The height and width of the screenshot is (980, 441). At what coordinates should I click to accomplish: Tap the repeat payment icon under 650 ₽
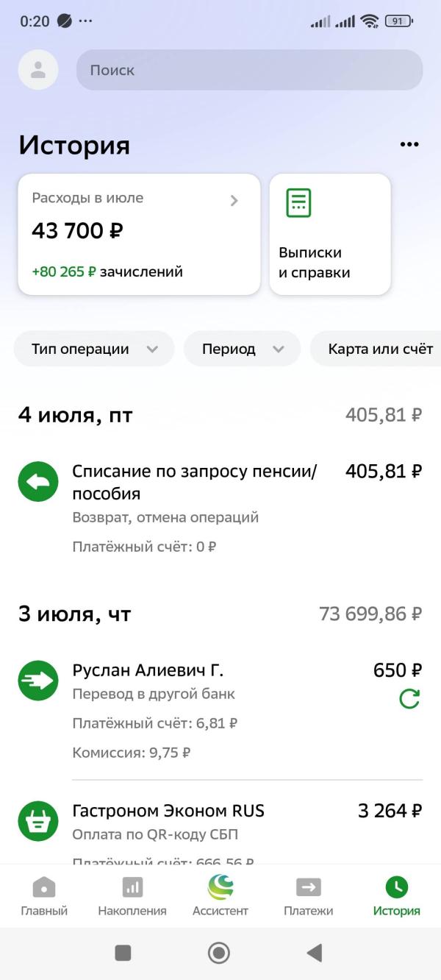pos(409,699)
